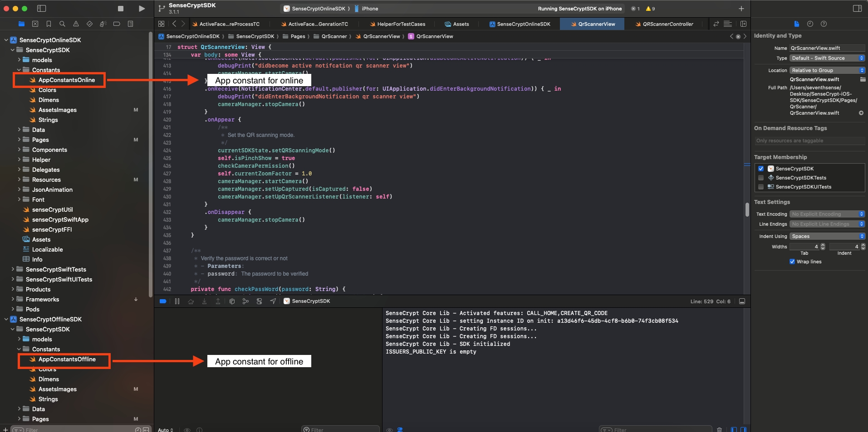Enable SenseCryptSDKTests target membership
The height and width of the screenshot is (432, 868).
coord(761,178)
